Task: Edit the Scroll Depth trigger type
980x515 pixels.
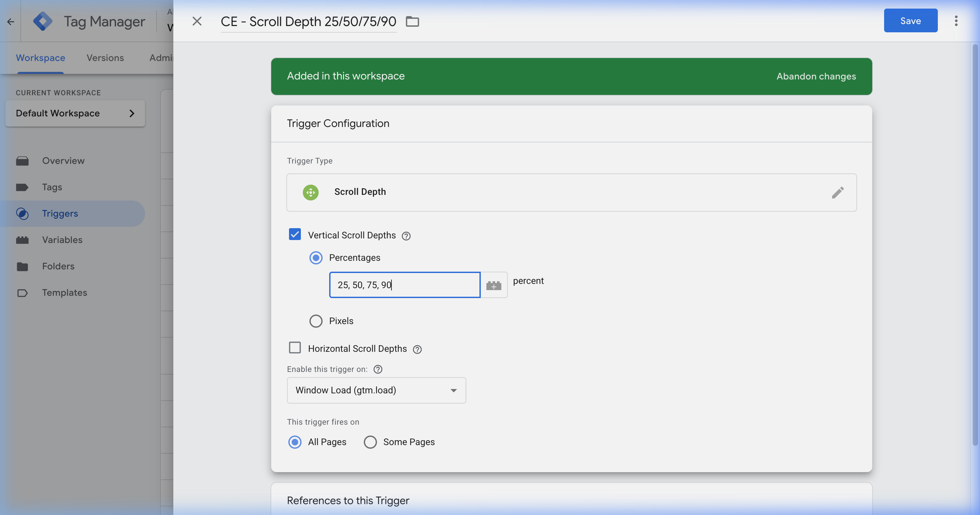Action: 838,193
